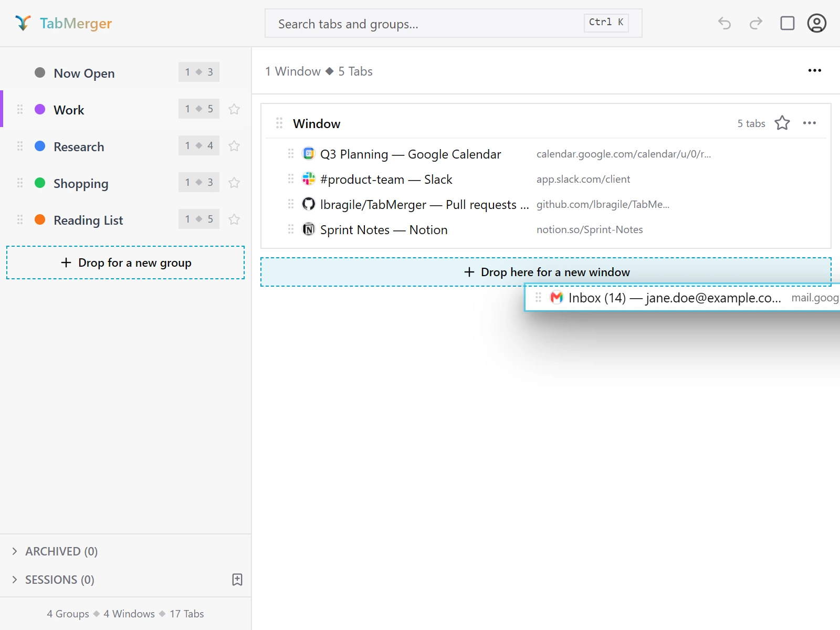Click the green color dot for Shopping
Viewport: 840px width, 630px height.
click(40, 183)
